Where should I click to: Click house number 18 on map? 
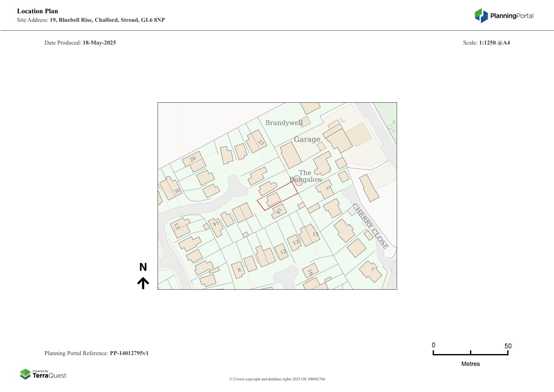point(279,211)
